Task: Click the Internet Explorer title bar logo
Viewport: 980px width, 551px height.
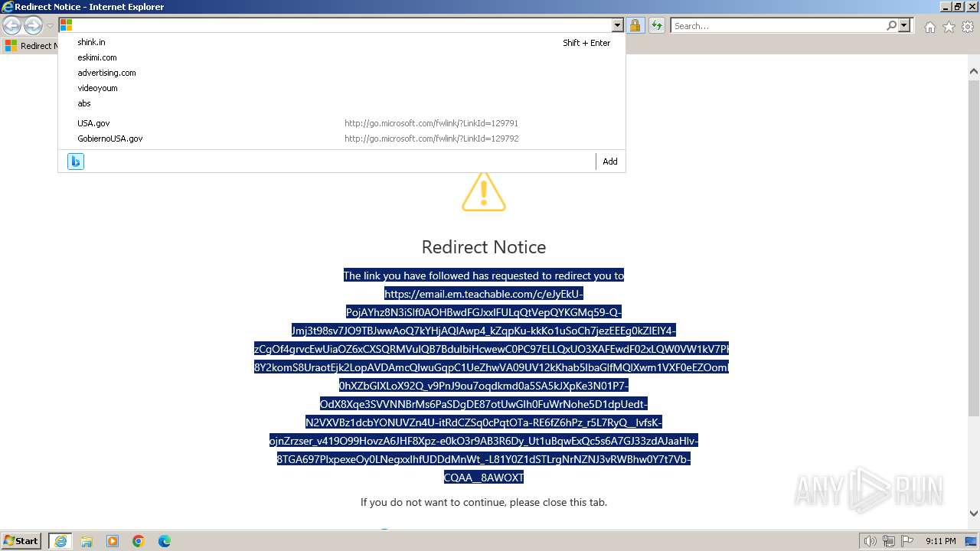Action: click(x=8, y=7)
